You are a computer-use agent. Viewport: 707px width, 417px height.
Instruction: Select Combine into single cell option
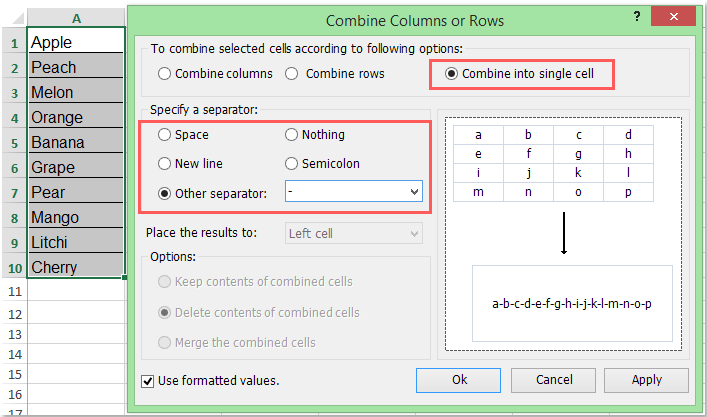452,74
